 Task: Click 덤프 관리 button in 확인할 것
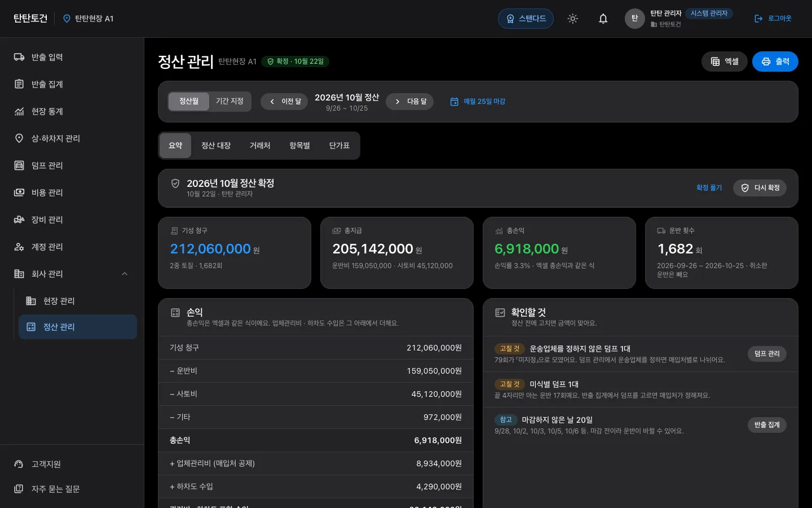(767, 354)
